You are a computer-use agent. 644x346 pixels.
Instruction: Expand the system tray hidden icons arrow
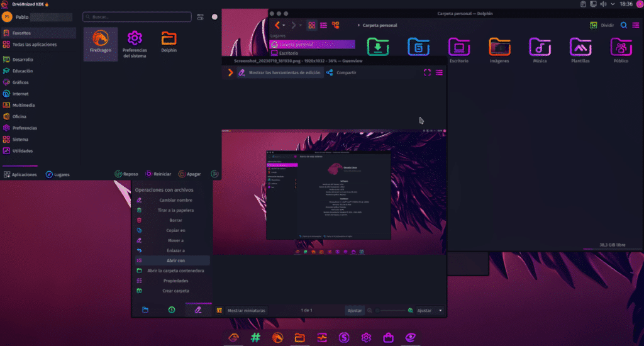click(x=613, y=4)
